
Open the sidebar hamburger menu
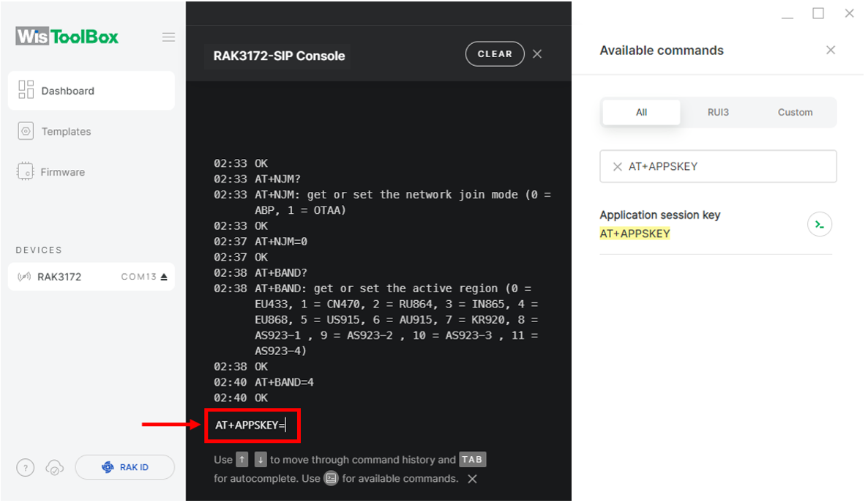(x=168, y=37)
